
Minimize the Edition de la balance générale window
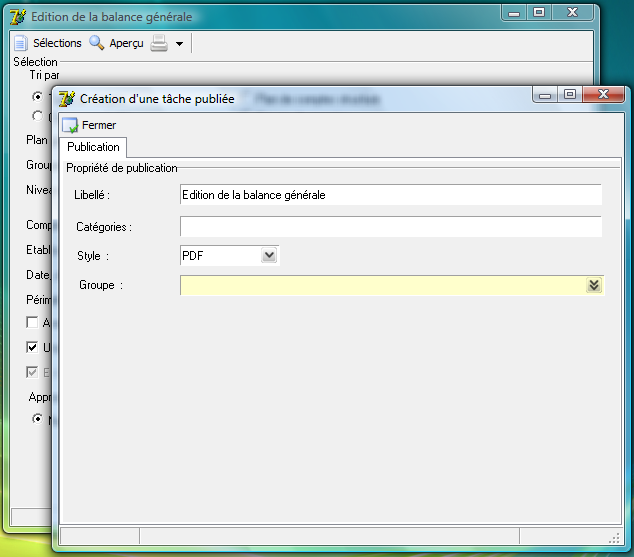[x=514, y=13]
